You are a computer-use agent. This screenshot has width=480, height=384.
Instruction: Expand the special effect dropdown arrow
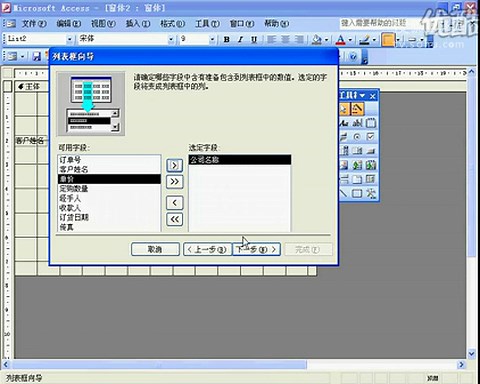(422, 40)
